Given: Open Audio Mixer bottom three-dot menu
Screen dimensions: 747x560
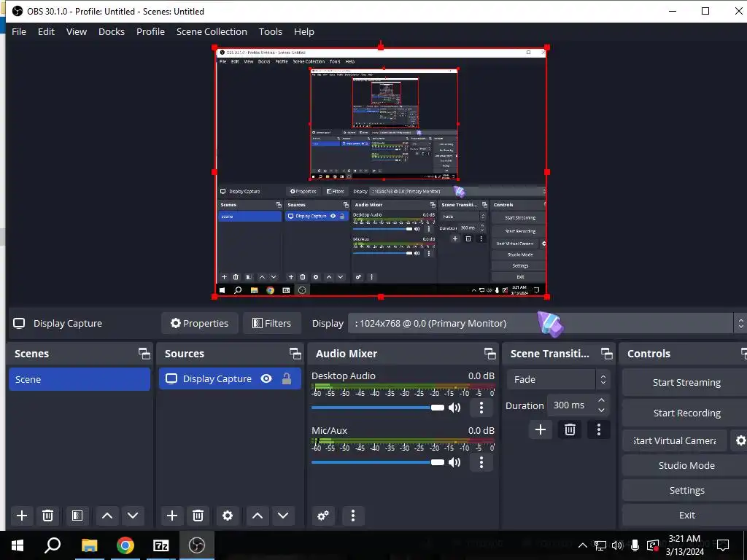Looking at the screenshot, I should (352, 516).
